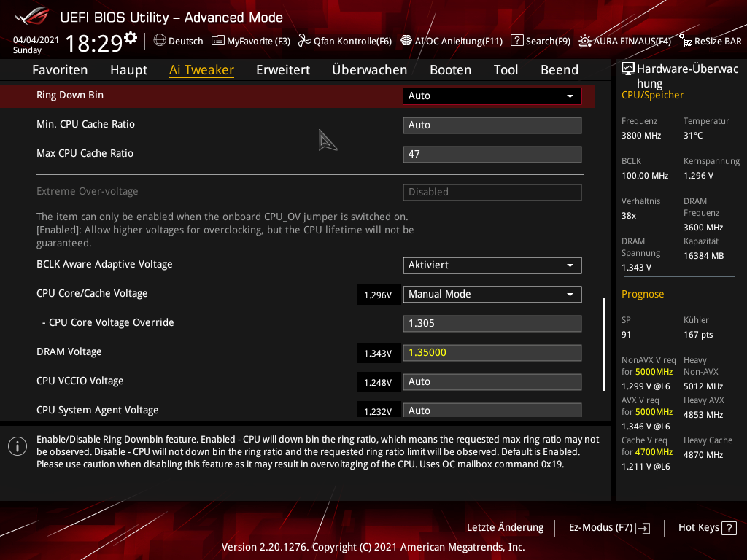Viewport: 747px width, 560px height.
Task: Click the ROG logo
Action: [32, 17]
